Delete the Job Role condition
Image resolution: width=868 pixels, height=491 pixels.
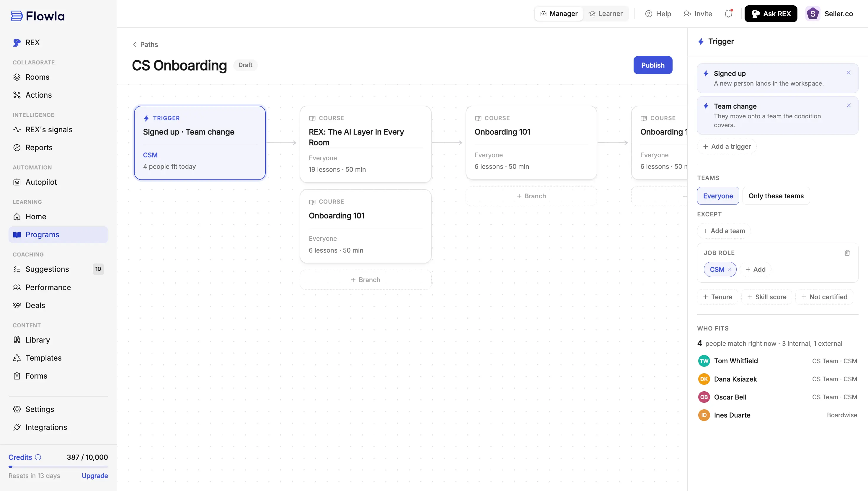847,253
